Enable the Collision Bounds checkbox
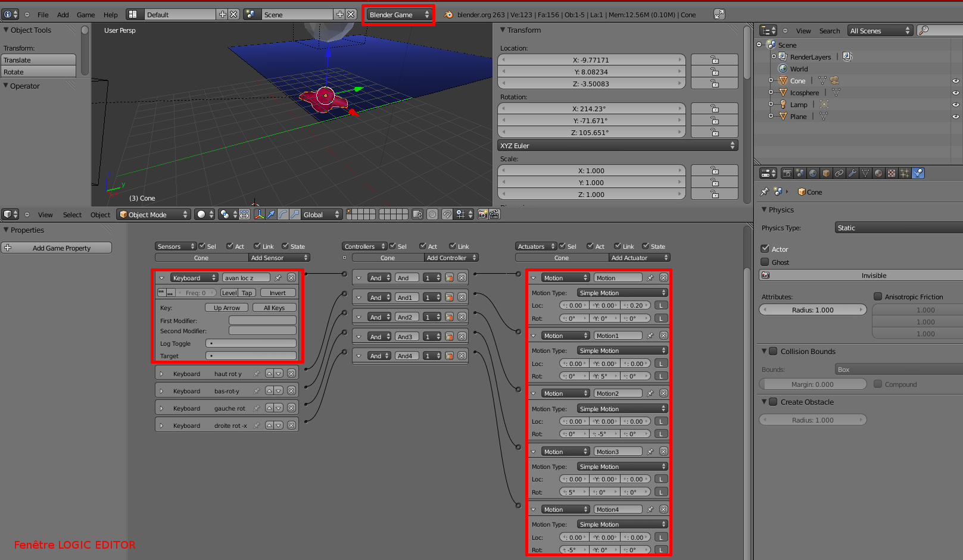963x560 pixels. point(773,351)
